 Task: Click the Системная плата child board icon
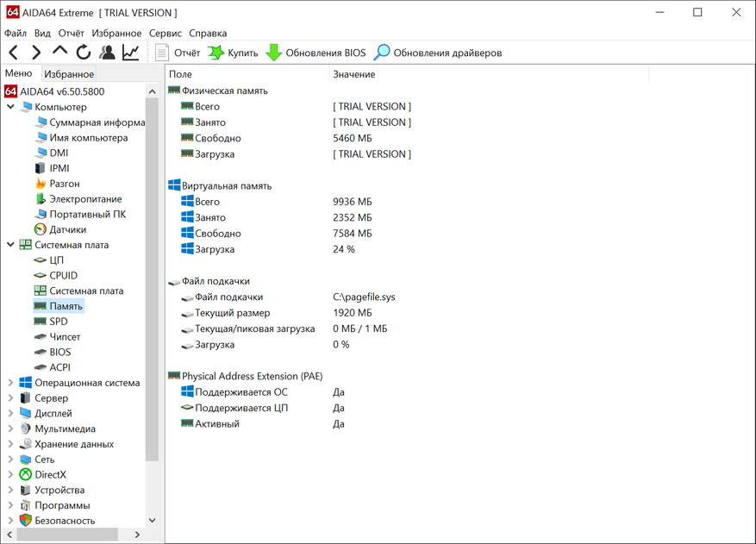click(x=40, y=291)
